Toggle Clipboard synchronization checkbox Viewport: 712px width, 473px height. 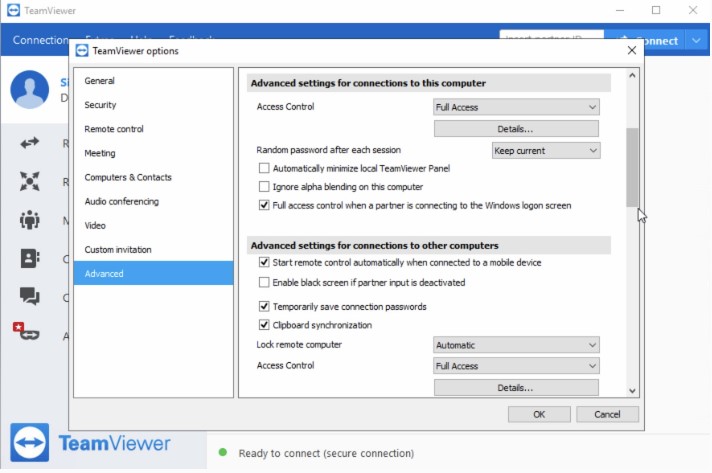pyautogui.click(x=264, y=325)
